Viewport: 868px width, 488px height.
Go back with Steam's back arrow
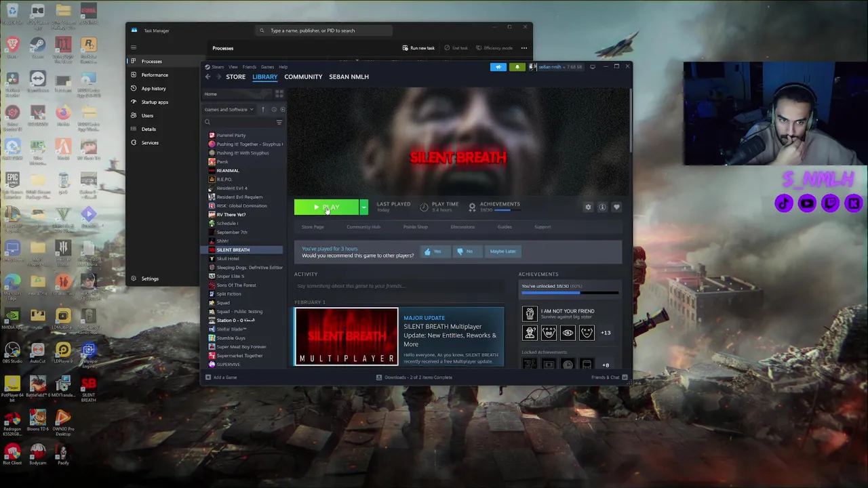(x=208, y=77)
